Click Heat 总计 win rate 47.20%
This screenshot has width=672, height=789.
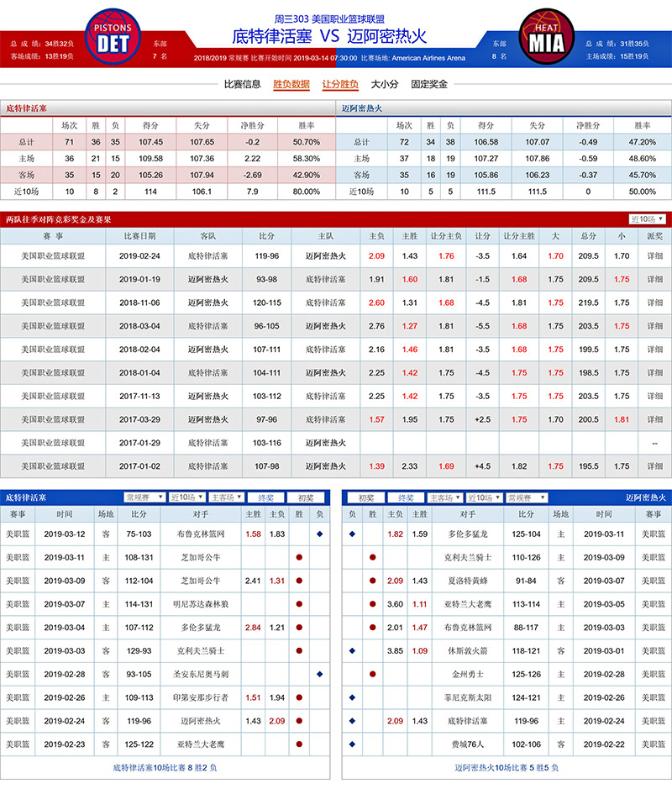[x=643, y=142]
